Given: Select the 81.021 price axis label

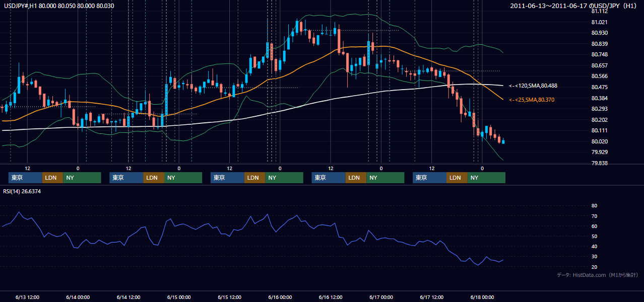Looking at the screenshot, I should tap(599, 22).
